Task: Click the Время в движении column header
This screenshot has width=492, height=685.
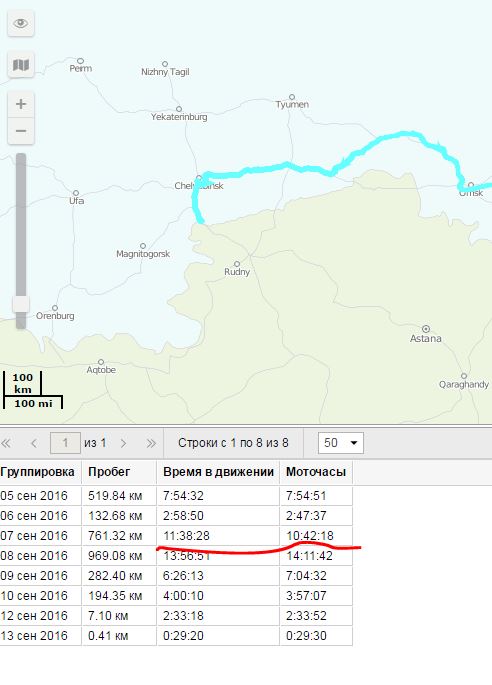Action: pyautogui.click(x=218, y=472)
